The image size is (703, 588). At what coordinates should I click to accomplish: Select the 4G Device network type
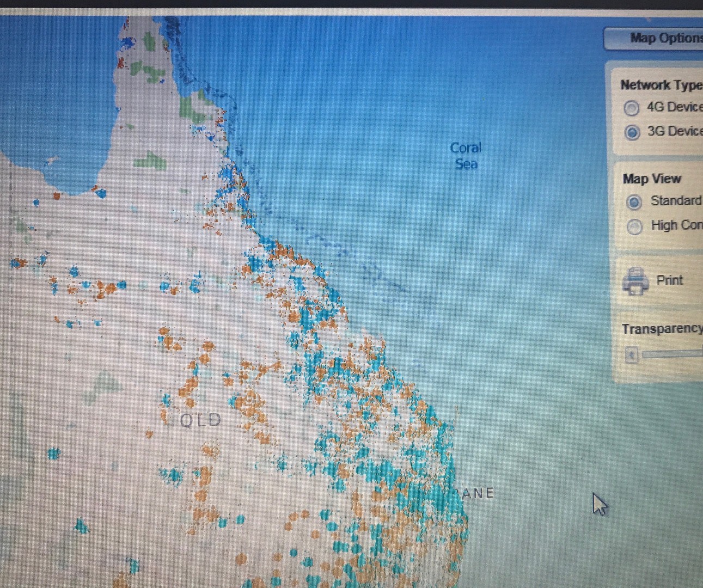coord(632,108)
